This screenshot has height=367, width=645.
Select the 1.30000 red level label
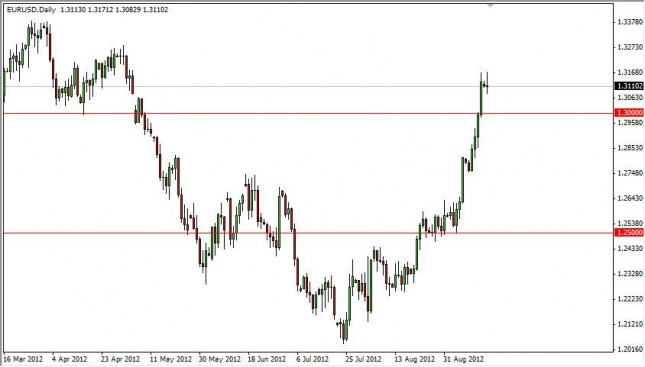tap(629, 113)
